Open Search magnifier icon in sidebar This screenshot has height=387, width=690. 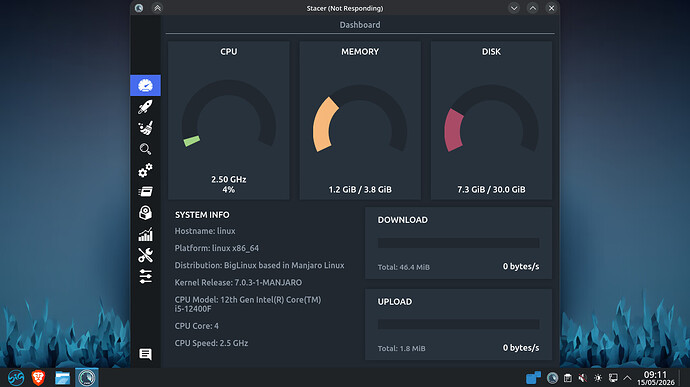[145, 149]
